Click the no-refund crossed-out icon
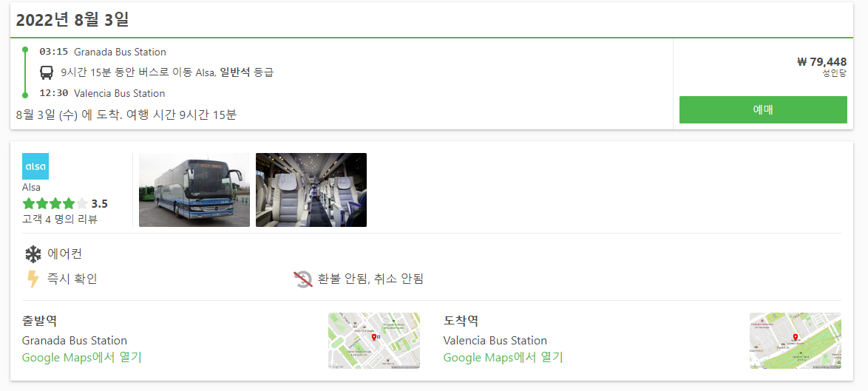 [303, 279]
